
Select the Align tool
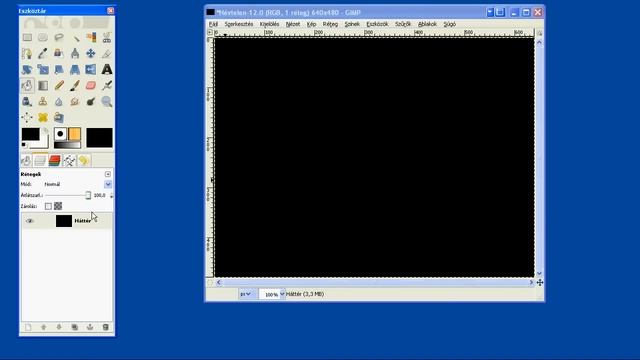click(x=27, y=117)
